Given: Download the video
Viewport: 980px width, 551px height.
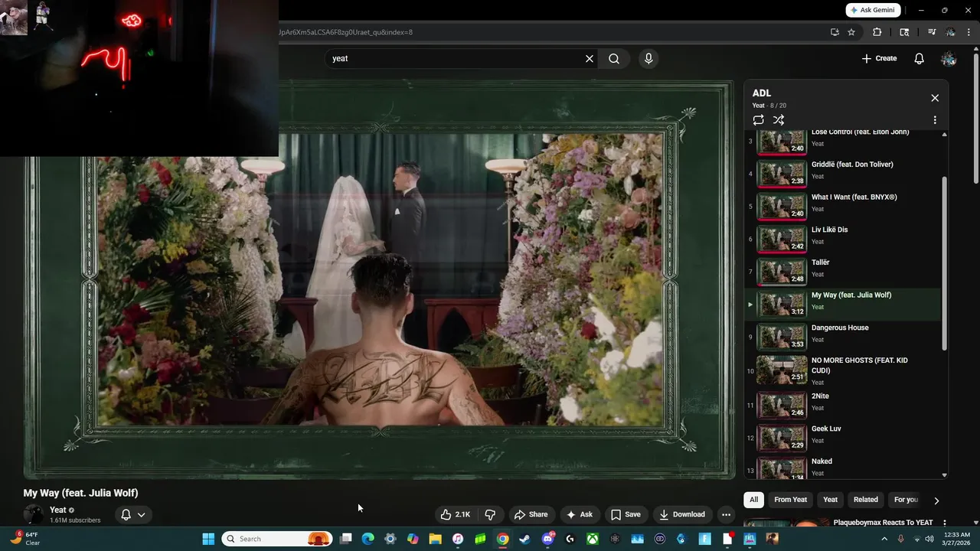Looking at the screenshot, I should 682,514.
